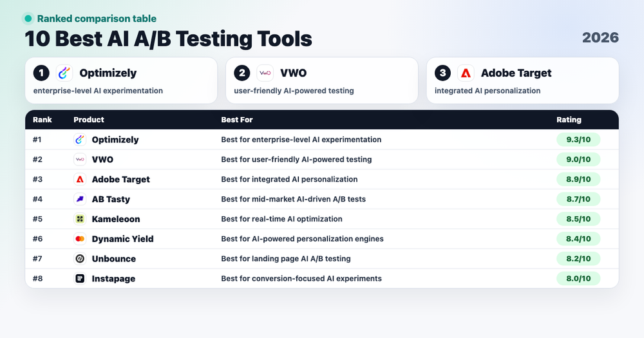Click 'Best for user-friendly AI-powered testing' cell
The width and height of the screenshot is (644, 338).
(x=296, y=160)
